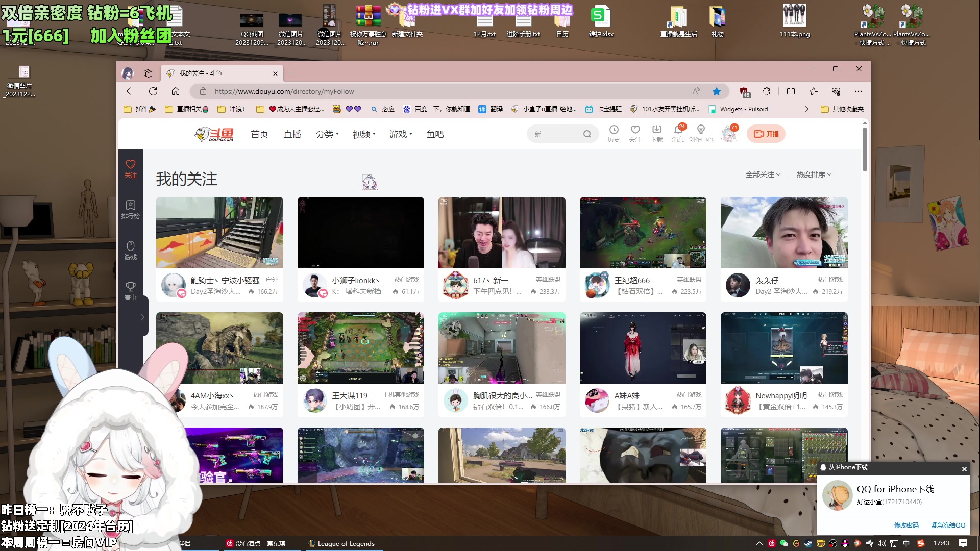Open the Creator Center (创作中心) lightbulb icon
Screen dimensions: 980x551
(x=701, y=130)
